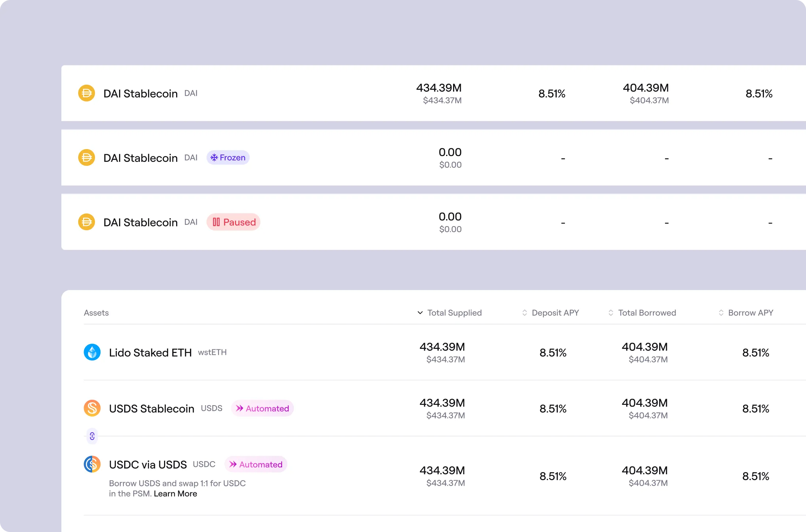The image size is (806, 532).
Task: Select the USDS Stablecoin asset name
Action: (x=152, y=408)
